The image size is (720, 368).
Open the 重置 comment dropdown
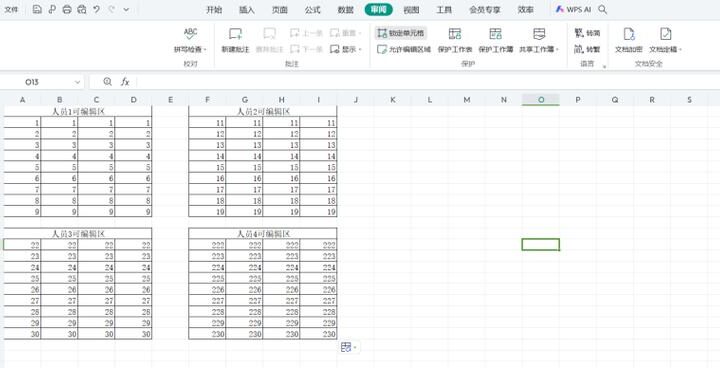click(x=346, y=33)
